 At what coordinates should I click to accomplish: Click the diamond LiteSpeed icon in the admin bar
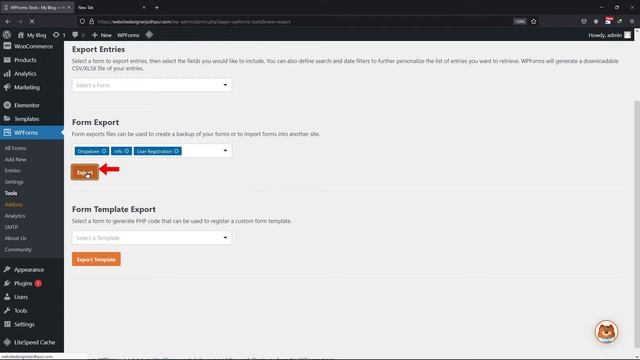(x=149, y=35)
